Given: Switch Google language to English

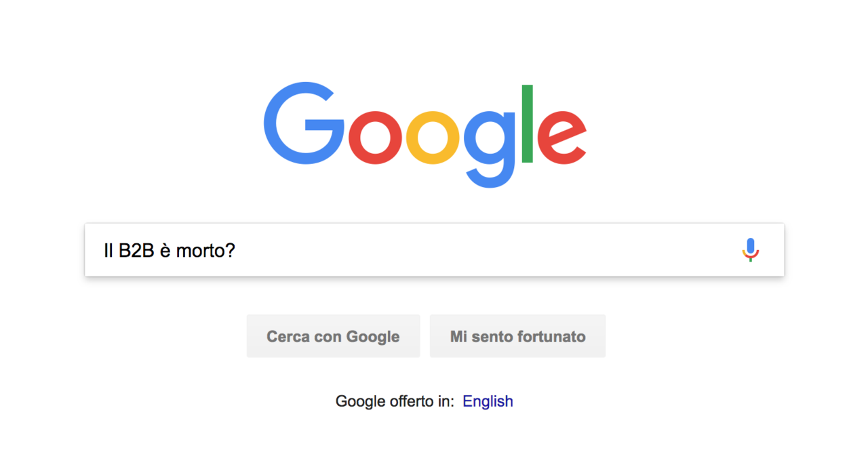Looking at the screenshot, I should (x=488, y=401).
